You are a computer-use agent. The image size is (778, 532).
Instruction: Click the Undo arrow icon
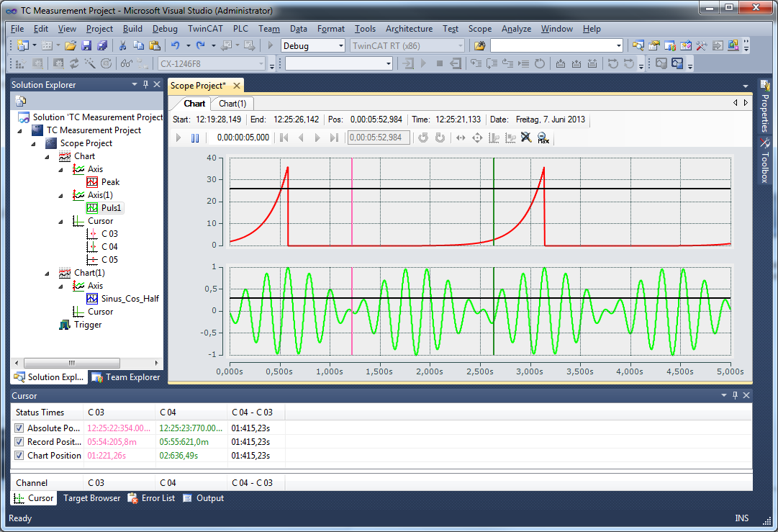(x=175, y=45)
